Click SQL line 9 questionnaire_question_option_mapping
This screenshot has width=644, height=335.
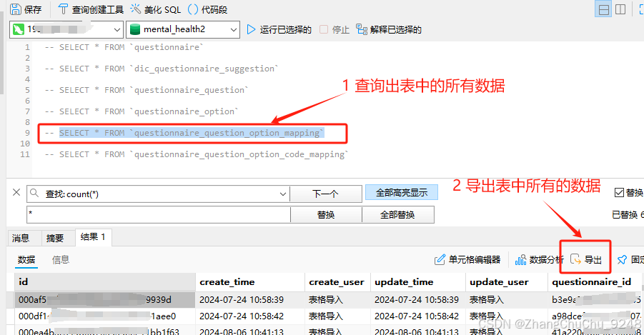[184, 133]
